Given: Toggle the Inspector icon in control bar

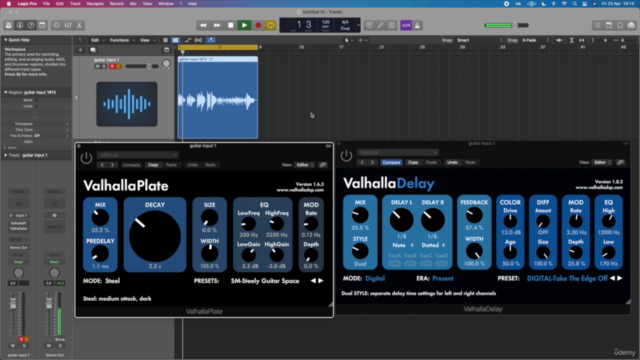Looking at the screenshot, I should click(x=20, y=25).
